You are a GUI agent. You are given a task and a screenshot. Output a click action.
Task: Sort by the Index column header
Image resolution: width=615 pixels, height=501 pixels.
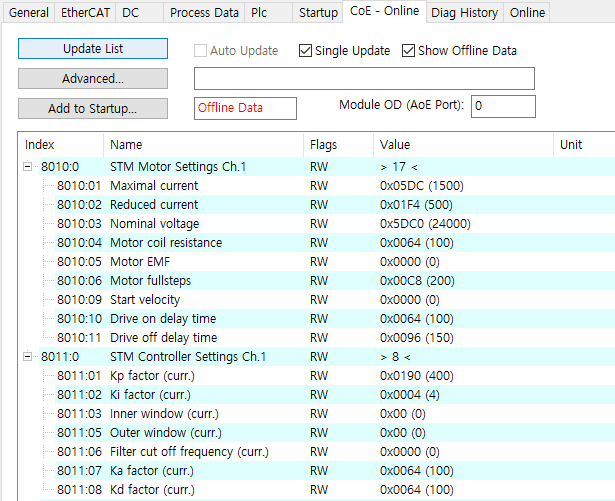coord(61,145)
